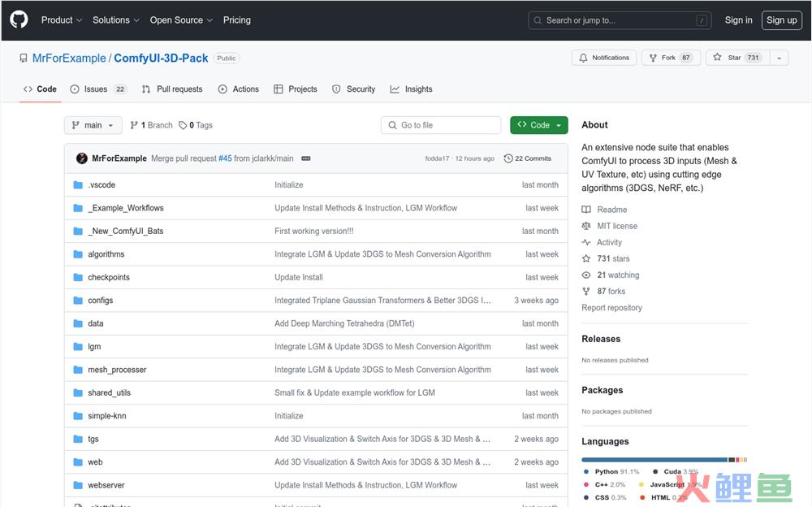
Task: Click the _Example_Workflows folder icon
Action: [x=78, y=208]
